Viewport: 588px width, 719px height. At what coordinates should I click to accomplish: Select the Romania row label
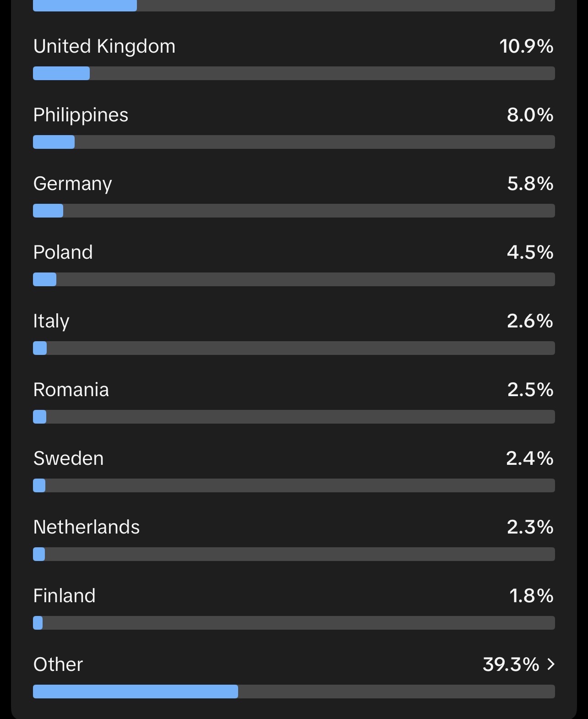coord(71,390)
